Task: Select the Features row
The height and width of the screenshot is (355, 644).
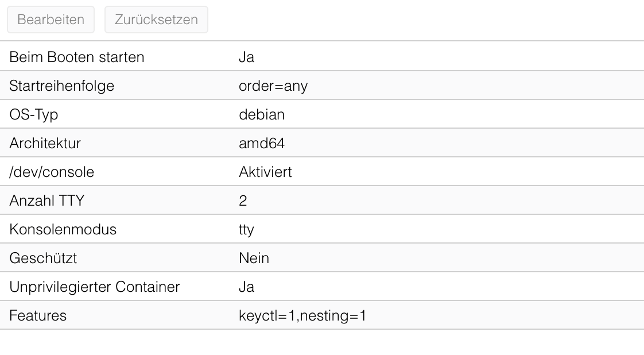Action: pos(322,315)
